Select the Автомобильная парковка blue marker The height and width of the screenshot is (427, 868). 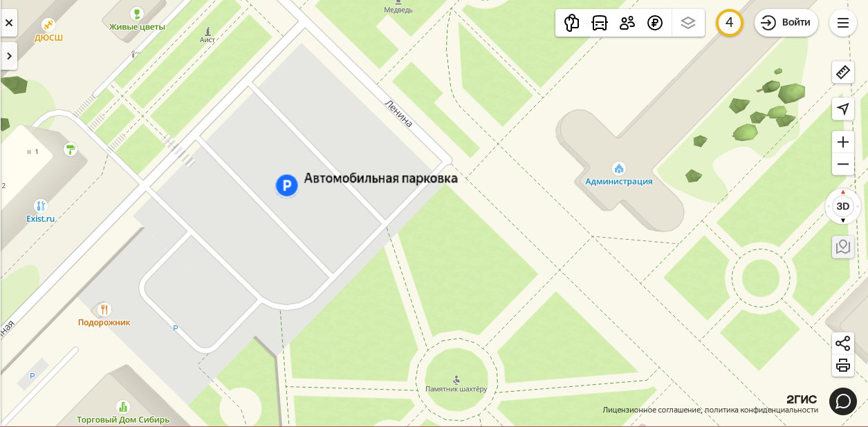pos(286,185)
